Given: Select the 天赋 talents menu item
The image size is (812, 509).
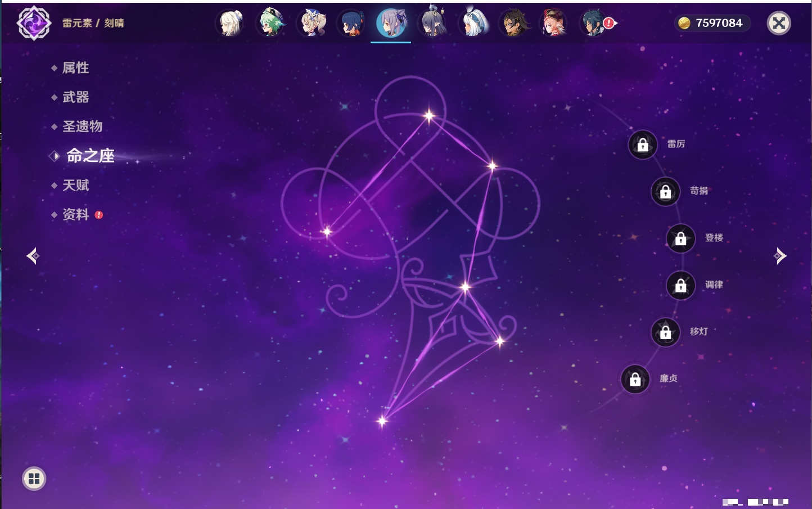Looking at the screenshot, I should point(75,185).
